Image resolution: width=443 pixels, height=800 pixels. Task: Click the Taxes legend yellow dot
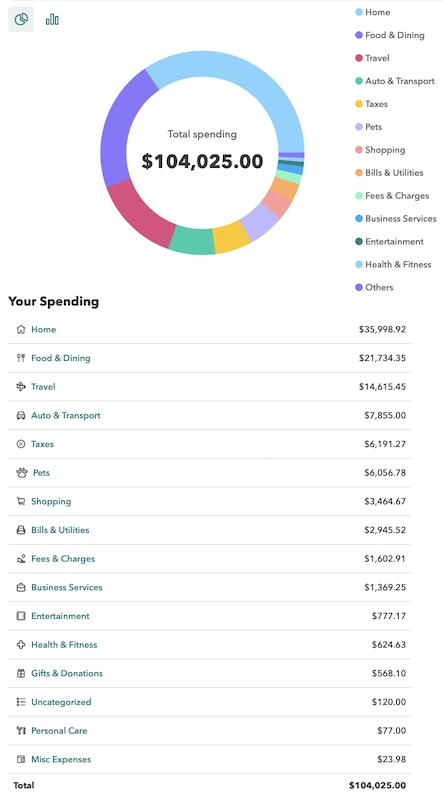[x=359, y=104]
